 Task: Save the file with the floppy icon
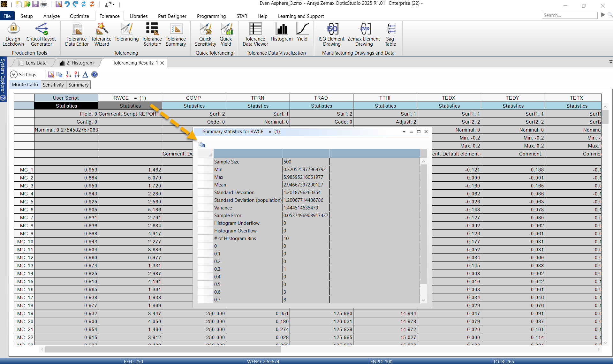pyautogui.click(x=35, y=4)
